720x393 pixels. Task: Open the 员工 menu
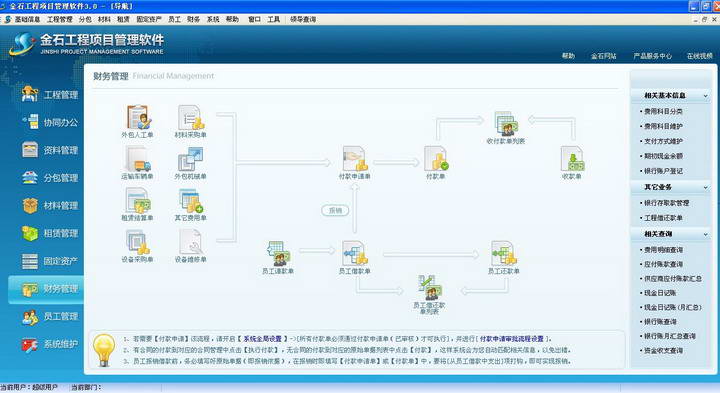click(174, 19)
